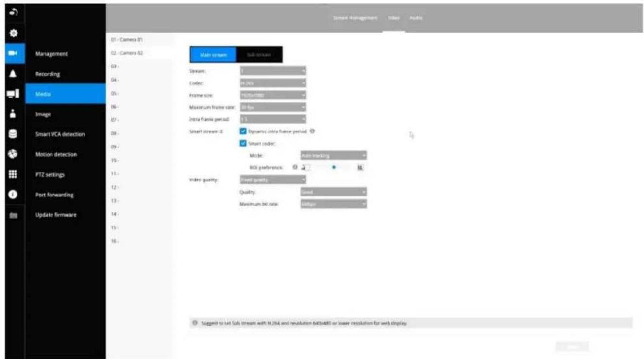644x359 pixels.
Task: Open the Frame size dropdown
Action: click(273, 95)
